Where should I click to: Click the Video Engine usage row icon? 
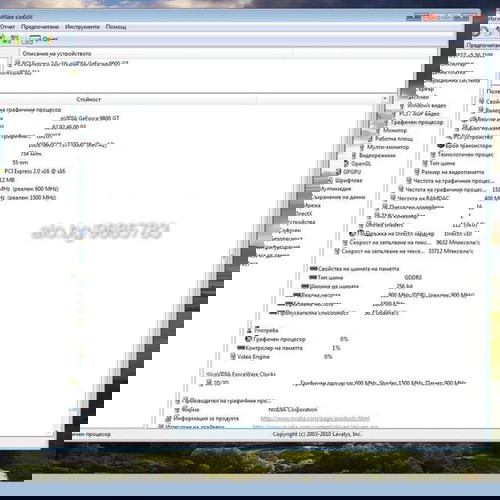(233, 357)
